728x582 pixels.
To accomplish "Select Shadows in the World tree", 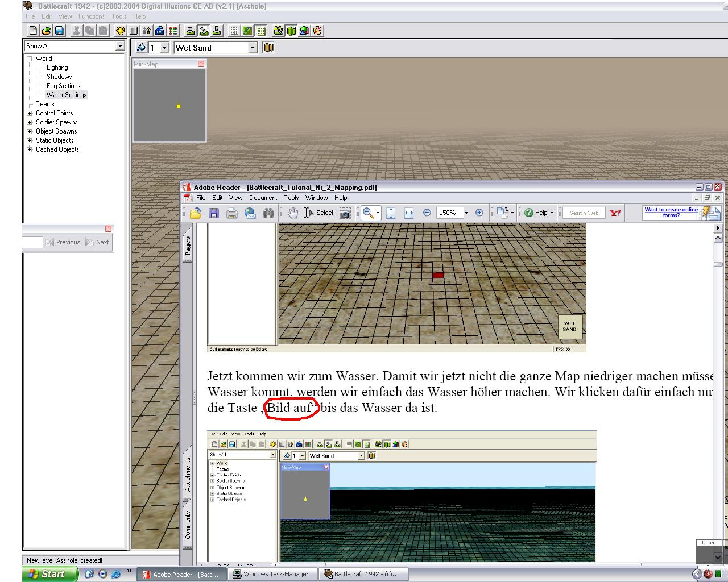I will click(x=59, y=77).
